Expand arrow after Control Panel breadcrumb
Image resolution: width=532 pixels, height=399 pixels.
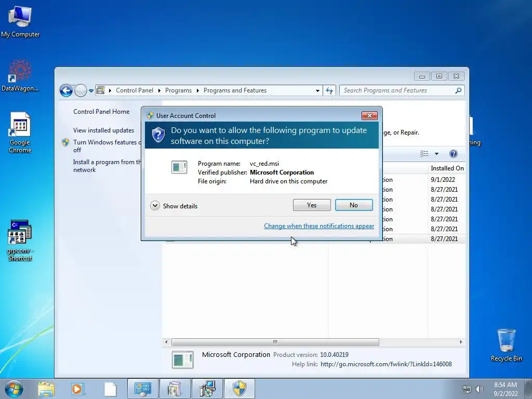[x=159, y=90]
